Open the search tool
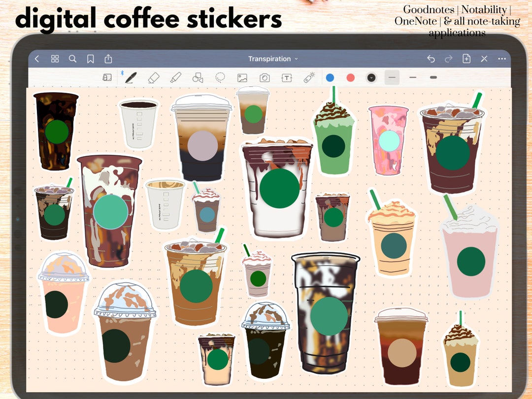The width and height of the screenshot is (532, 399). [72, 59]
